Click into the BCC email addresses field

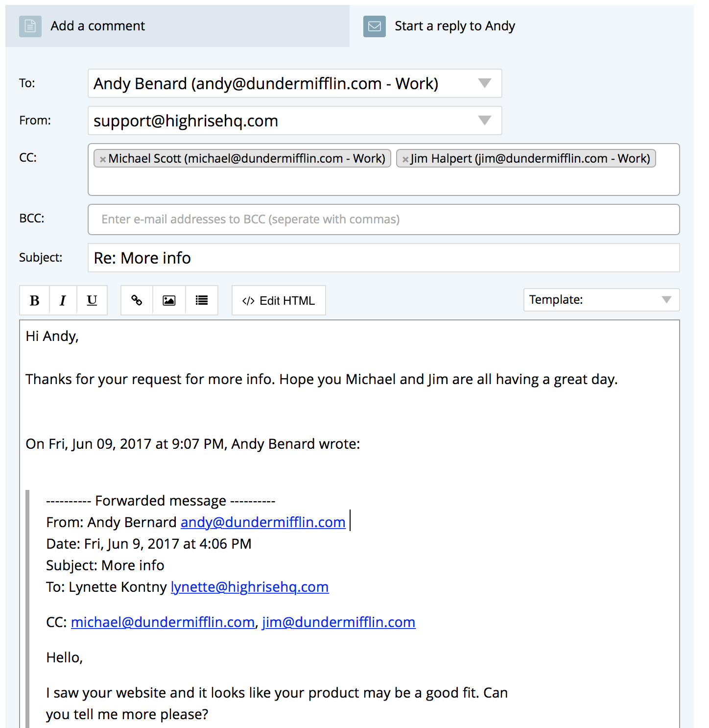384,219
